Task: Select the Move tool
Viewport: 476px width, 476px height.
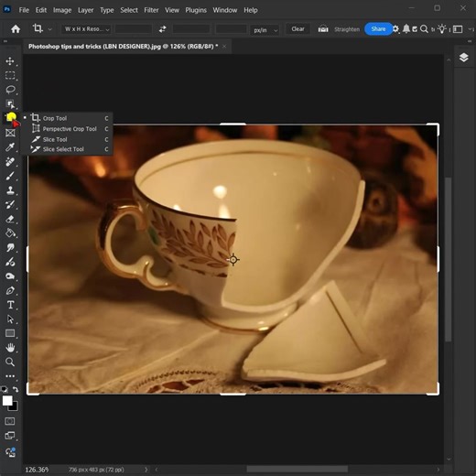Action: point(10,61)
